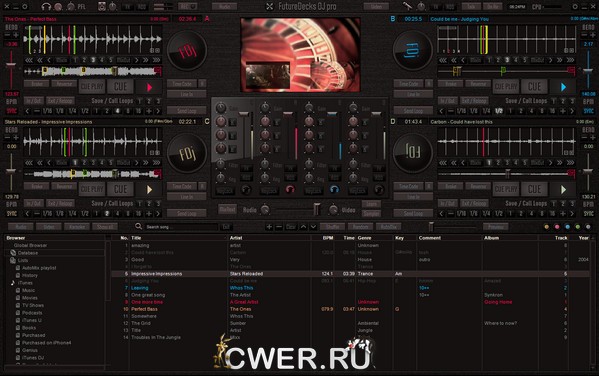
Task: Increase loop length arrow on deck B
Action: 572,111
